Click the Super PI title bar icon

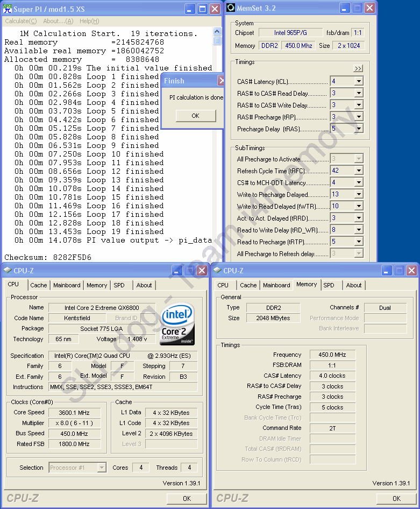click(7, 9)
